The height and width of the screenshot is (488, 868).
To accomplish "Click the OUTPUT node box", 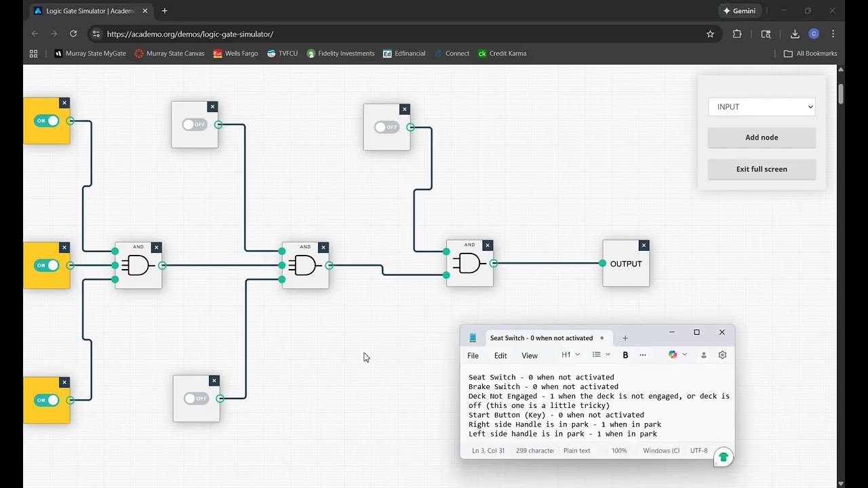I will 626,264.
